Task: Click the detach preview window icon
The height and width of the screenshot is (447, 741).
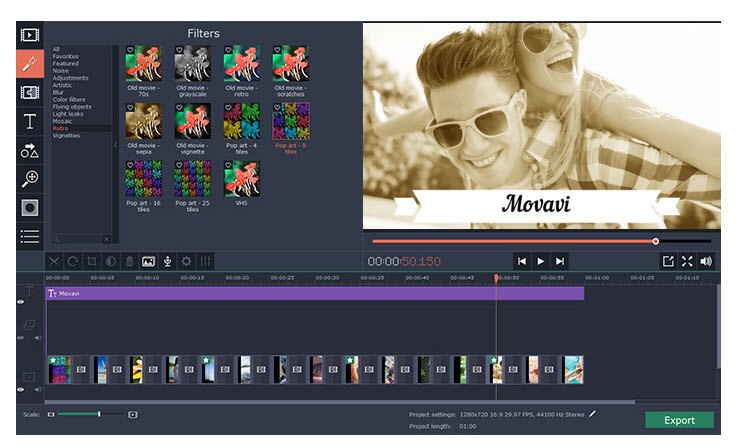Action: pos(668,261)
